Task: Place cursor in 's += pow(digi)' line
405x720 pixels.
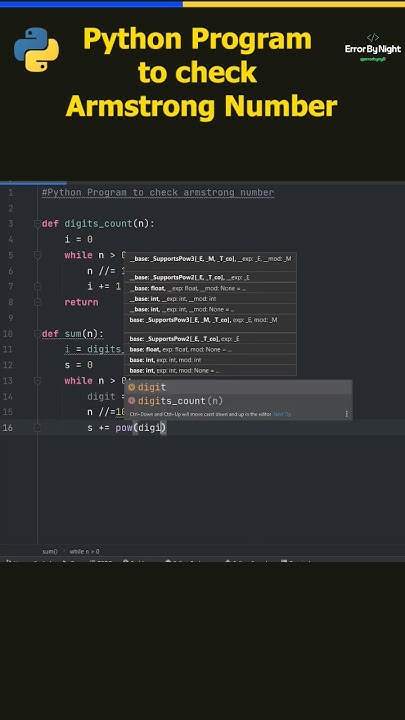Action: pyautogui.click(x=127, y=428)
